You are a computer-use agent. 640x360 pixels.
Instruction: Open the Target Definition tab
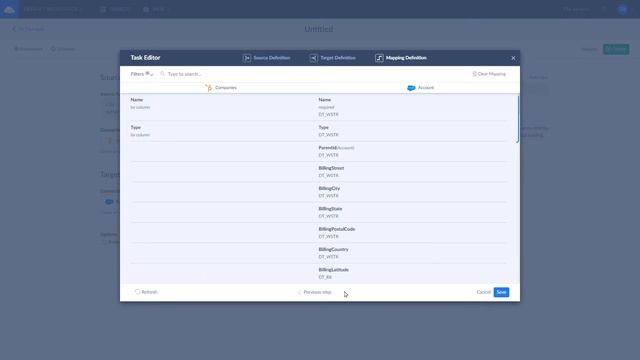(332, 58)
